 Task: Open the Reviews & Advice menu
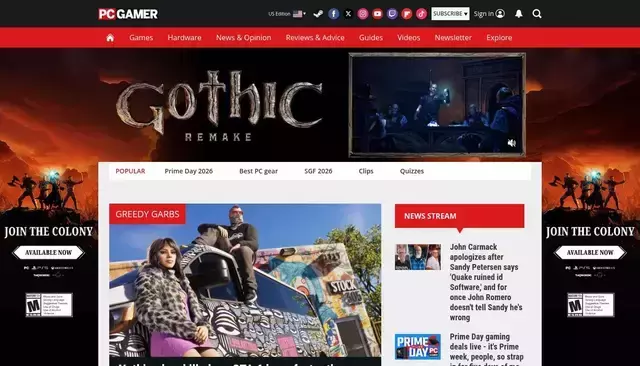point(315,38)
